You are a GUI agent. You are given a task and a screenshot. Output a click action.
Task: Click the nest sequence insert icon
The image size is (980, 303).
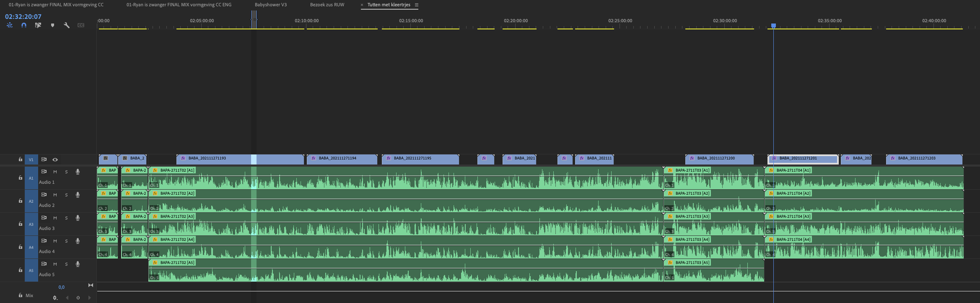click(10, 25)
